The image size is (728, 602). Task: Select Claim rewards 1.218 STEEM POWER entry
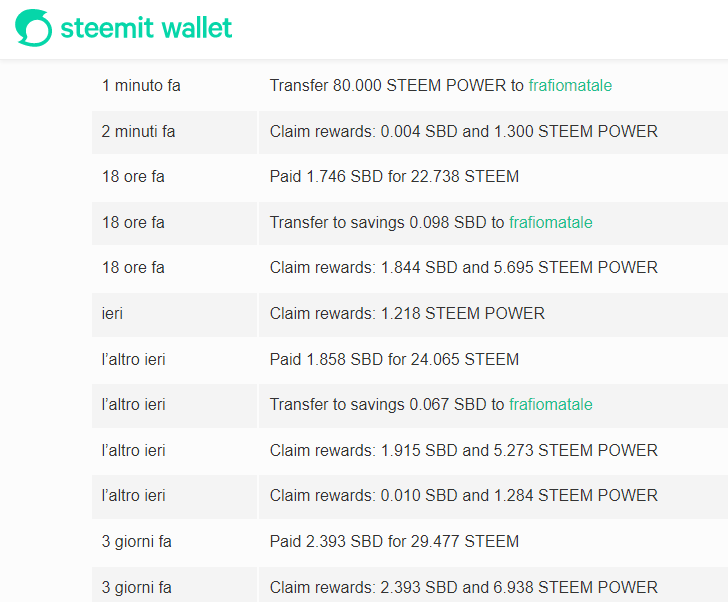(407, 313)
